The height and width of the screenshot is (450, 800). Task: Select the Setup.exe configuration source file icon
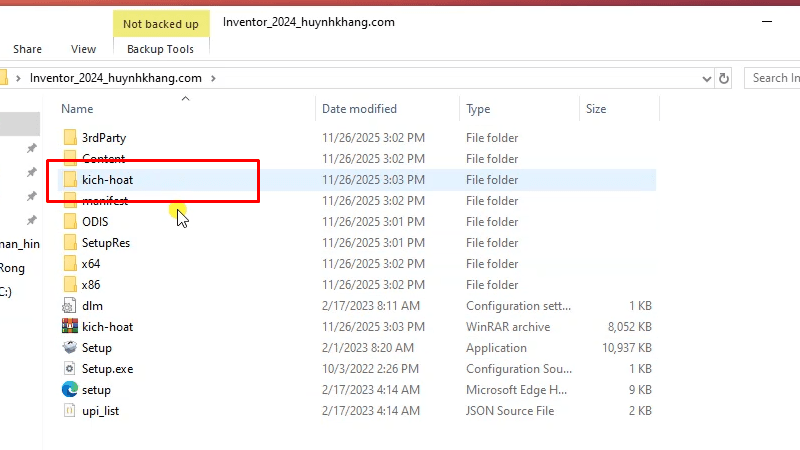70,369
